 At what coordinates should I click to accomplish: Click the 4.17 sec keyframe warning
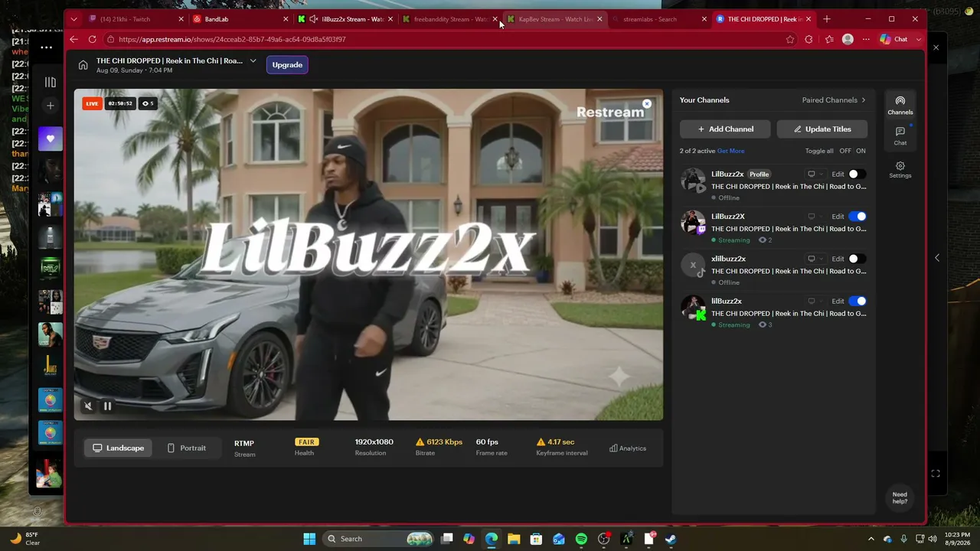tap(555, 442)
